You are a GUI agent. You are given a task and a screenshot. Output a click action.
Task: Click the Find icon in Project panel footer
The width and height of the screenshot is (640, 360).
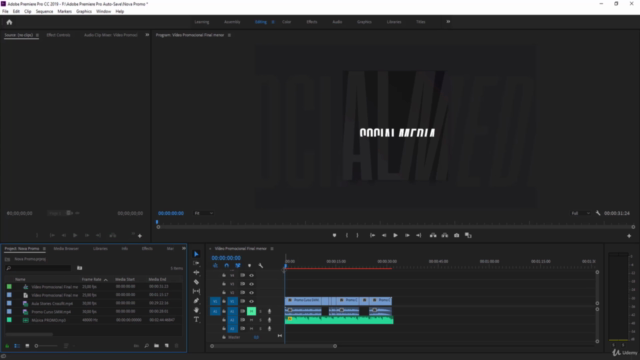pos(147,346)
